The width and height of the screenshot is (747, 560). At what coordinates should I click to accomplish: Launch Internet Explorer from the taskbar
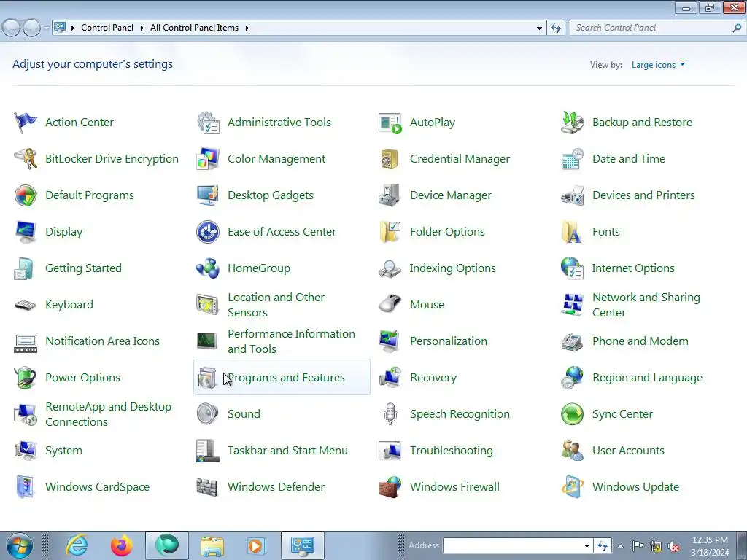77,545
